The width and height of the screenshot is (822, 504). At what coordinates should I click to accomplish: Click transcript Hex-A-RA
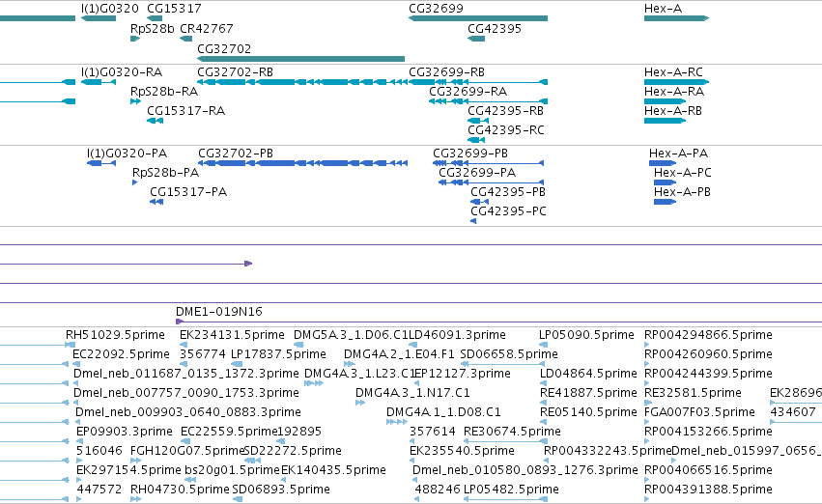click(673, 92)
